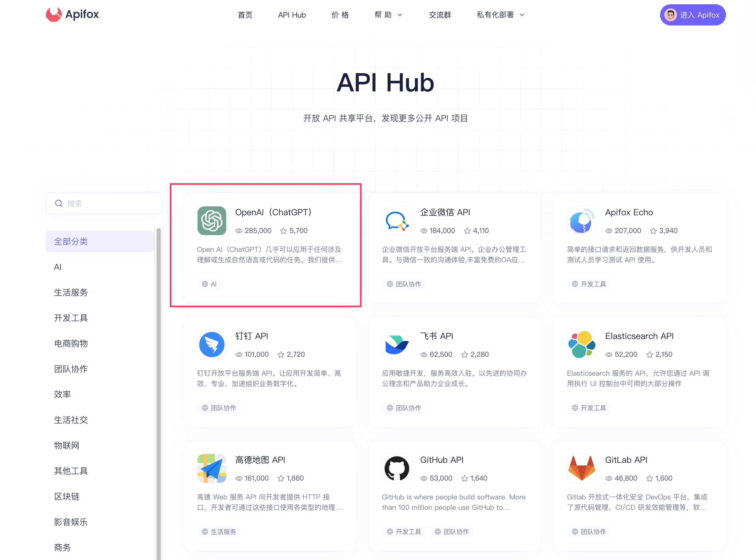Open the 钉钉 API bird icon
Viewport: 756px width, 560px height.
coord(212,344)
